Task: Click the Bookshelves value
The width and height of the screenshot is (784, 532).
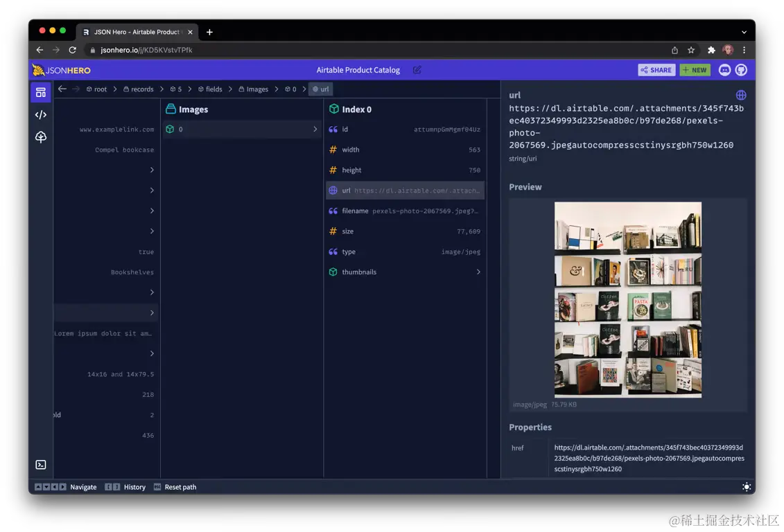Action: click(x=132, y=272)
